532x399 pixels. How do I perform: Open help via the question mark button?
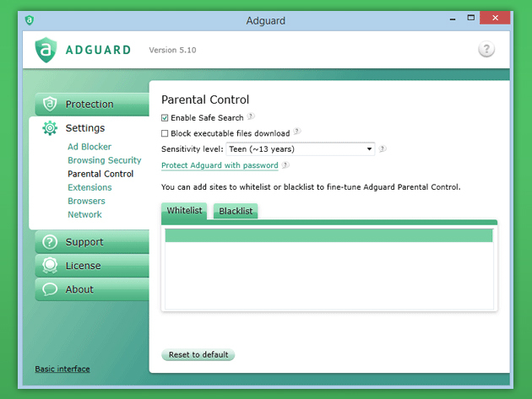(x=486, y=49)
